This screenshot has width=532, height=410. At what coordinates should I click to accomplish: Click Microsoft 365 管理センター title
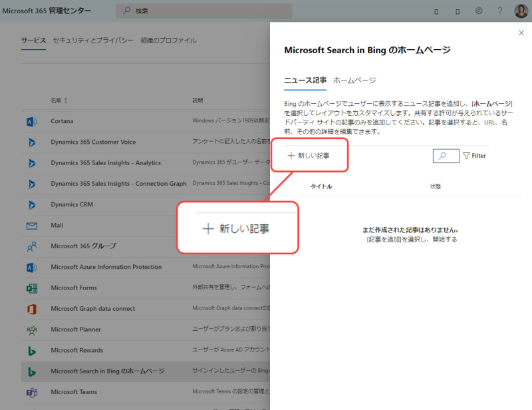point(47,11)
